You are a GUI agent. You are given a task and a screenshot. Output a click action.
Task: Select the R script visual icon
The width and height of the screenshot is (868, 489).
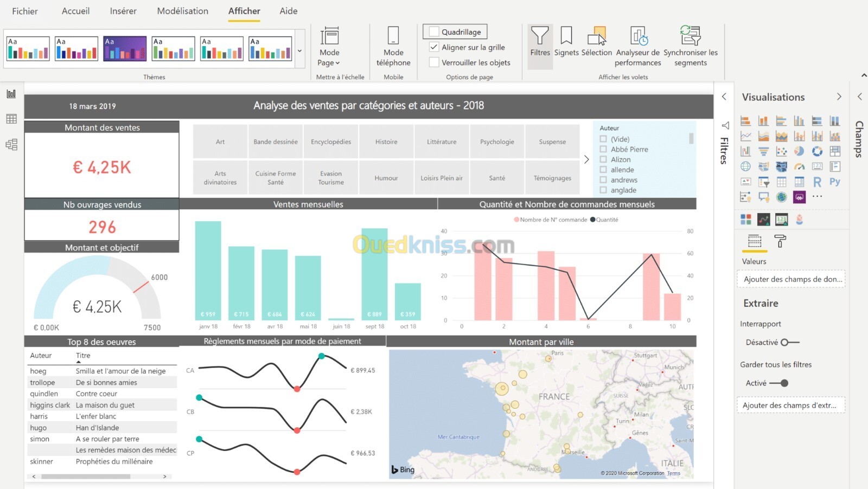tap(817, 182)
